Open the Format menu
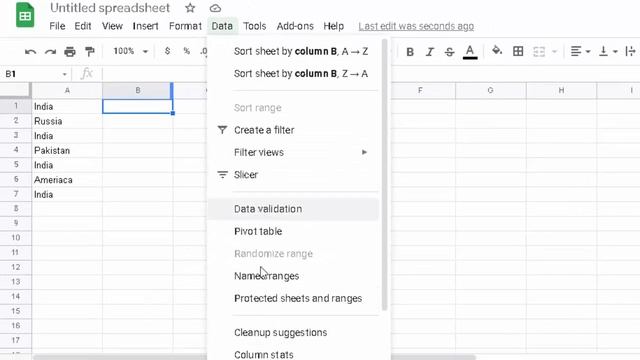This screenshot has width=640, height=360. [185, 26]
